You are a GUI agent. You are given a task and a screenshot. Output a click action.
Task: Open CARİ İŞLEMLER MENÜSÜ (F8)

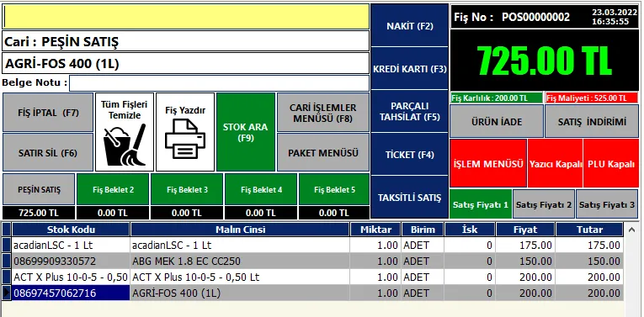322,113
